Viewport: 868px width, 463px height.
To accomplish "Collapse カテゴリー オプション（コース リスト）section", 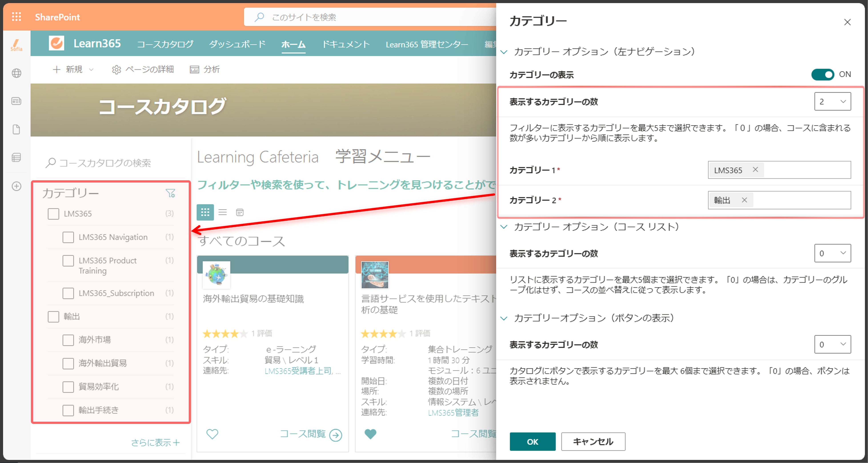I will (x=504, y=227).
